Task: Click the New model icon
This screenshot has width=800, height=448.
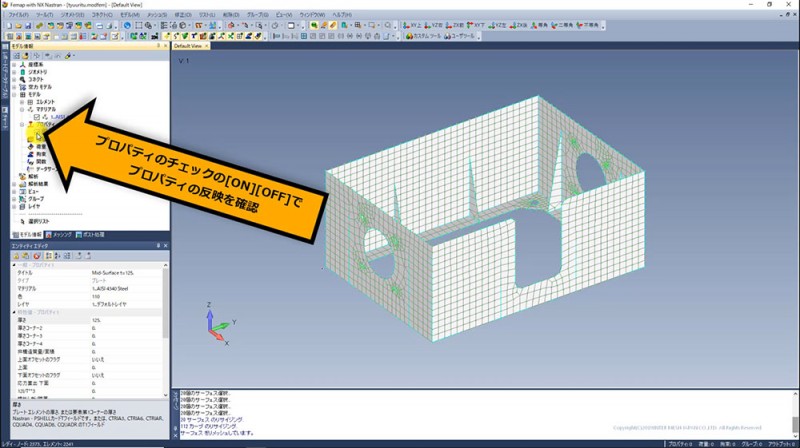Action: pos(9,25)
